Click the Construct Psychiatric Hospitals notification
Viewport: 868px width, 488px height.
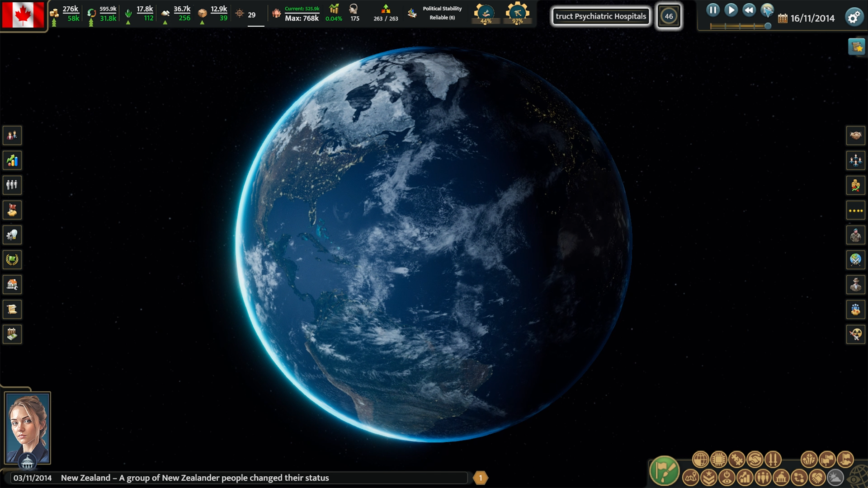click(601, 16)
